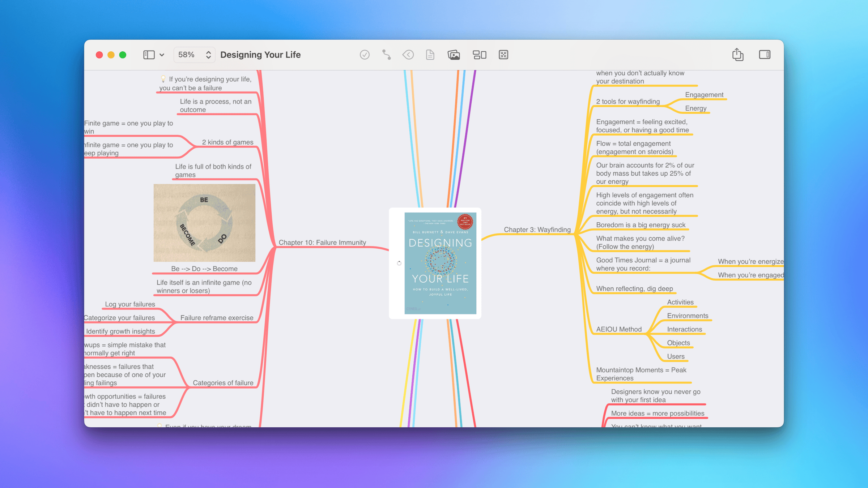The width and height of the screenshot is (868, 488).
Task: Select the AEIOU Method node
Action: click(619, 329)
